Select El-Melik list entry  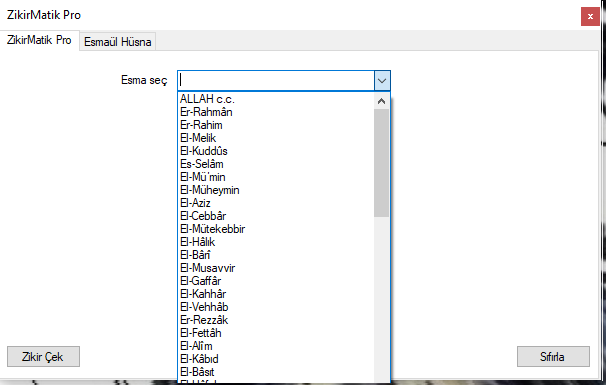pos(276,138)
